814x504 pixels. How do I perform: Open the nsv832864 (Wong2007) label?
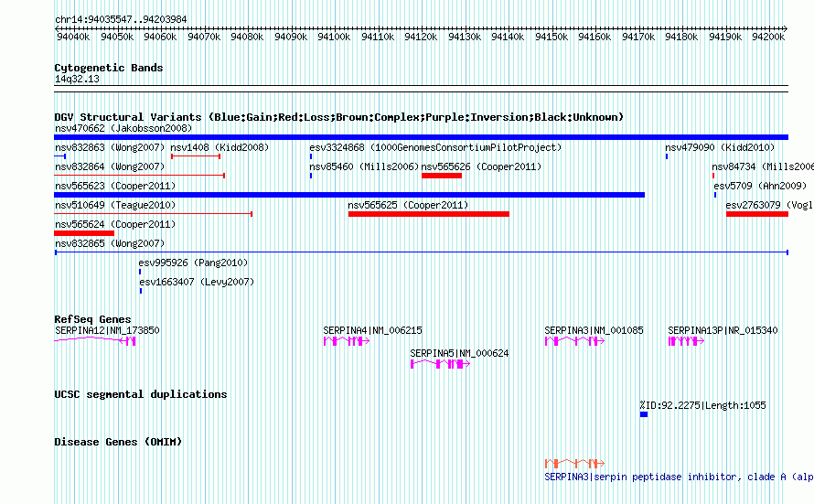110,166
